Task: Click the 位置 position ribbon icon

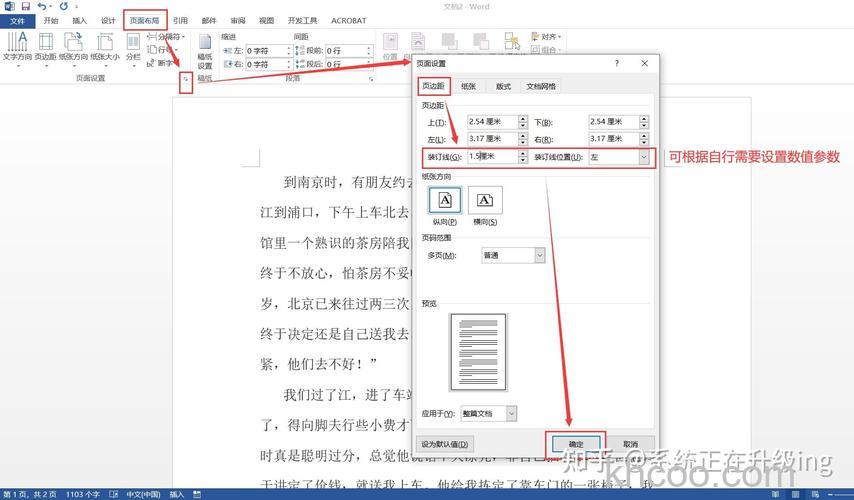Action: 390,47
